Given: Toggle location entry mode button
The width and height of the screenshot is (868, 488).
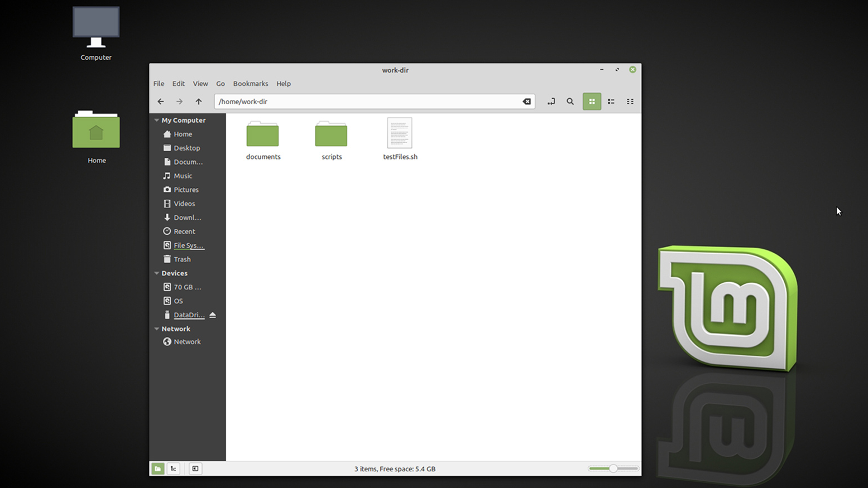Looking at the screenshot, I should [x=551, y=102].
